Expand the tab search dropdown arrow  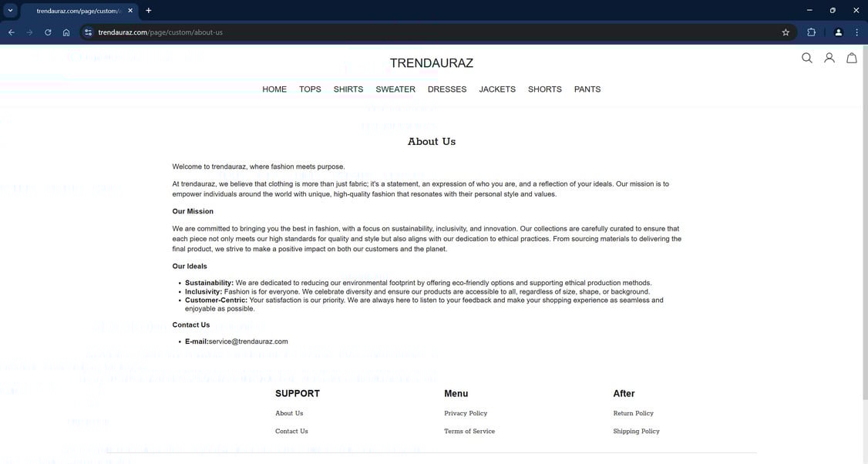click(10, 11)
